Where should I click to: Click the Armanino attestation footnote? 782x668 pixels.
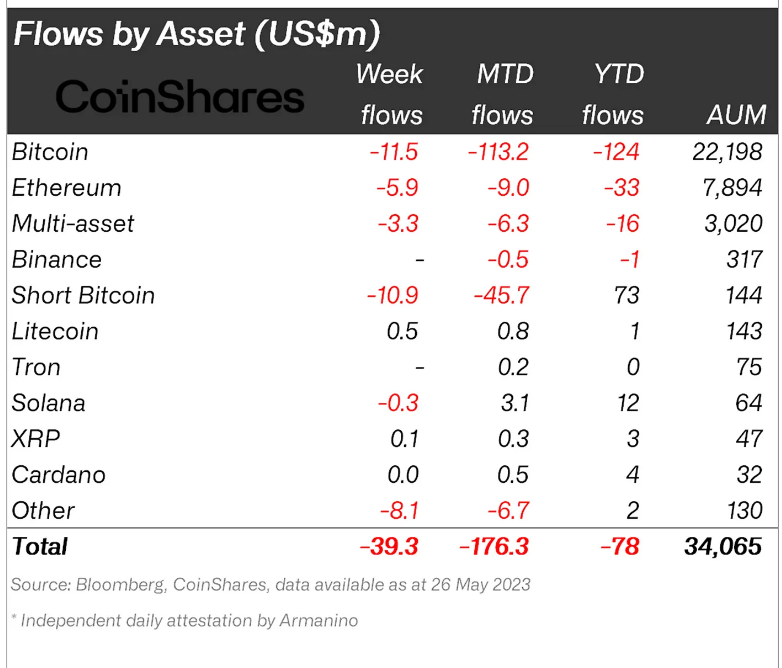[x=185, y=621]
